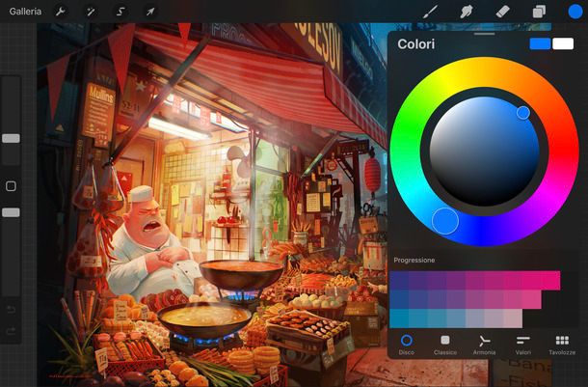Tap the square modify button in sidebar

[11, 186]
